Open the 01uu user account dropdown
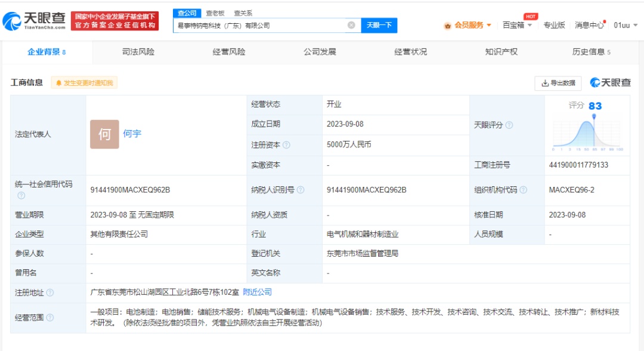The image size is (644, 351). [x=626, y=25]
